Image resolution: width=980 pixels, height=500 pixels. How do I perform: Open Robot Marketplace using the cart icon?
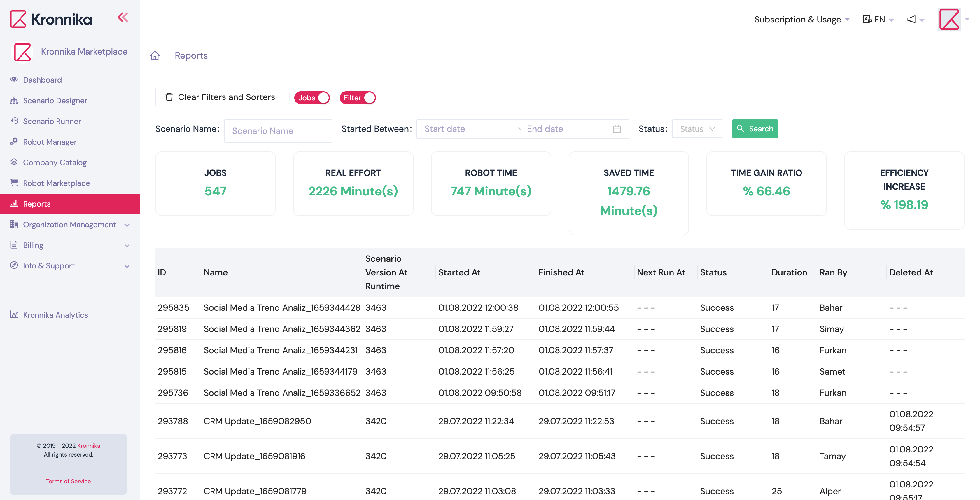pos(14,183)
